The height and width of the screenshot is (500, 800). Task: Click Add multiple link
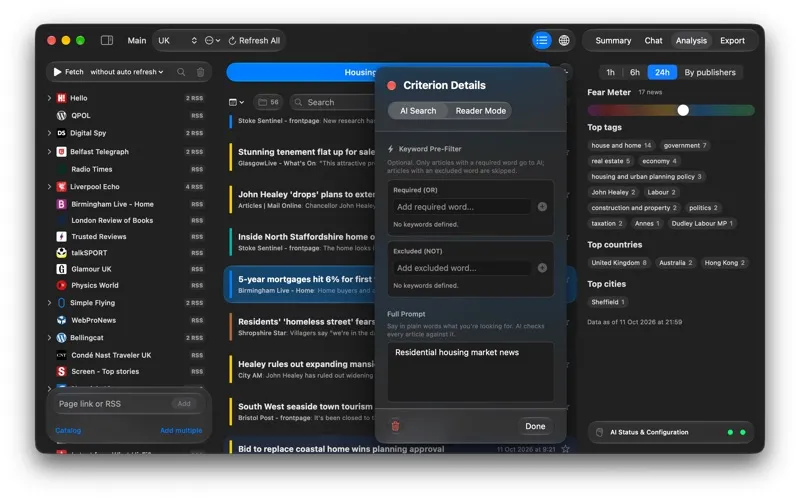point(181,431)
